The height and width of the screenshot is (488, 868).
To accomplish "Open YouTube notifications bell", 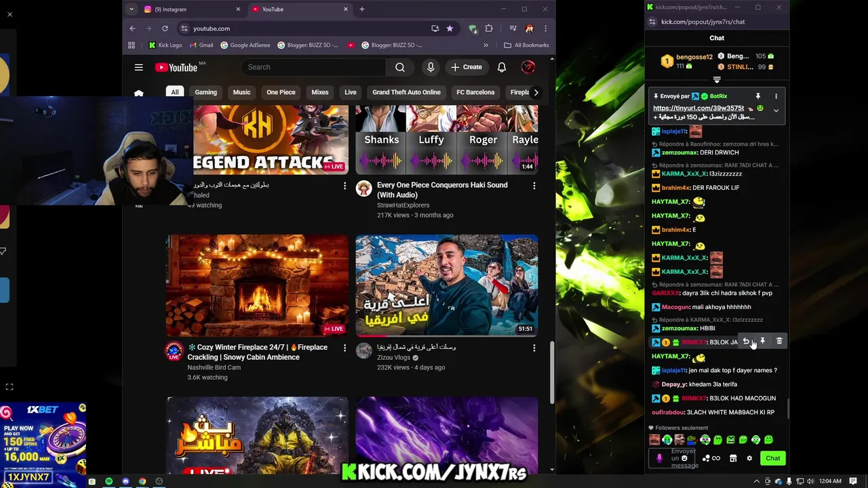I will coord(502,67).
